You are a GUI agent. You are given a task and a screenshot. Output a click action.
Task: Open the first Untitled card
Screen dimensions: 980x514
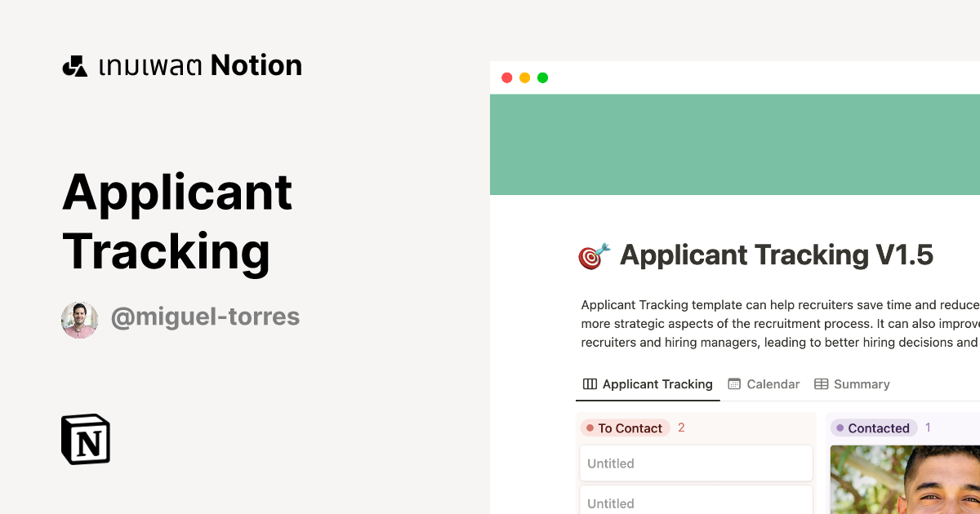[696, 463]
